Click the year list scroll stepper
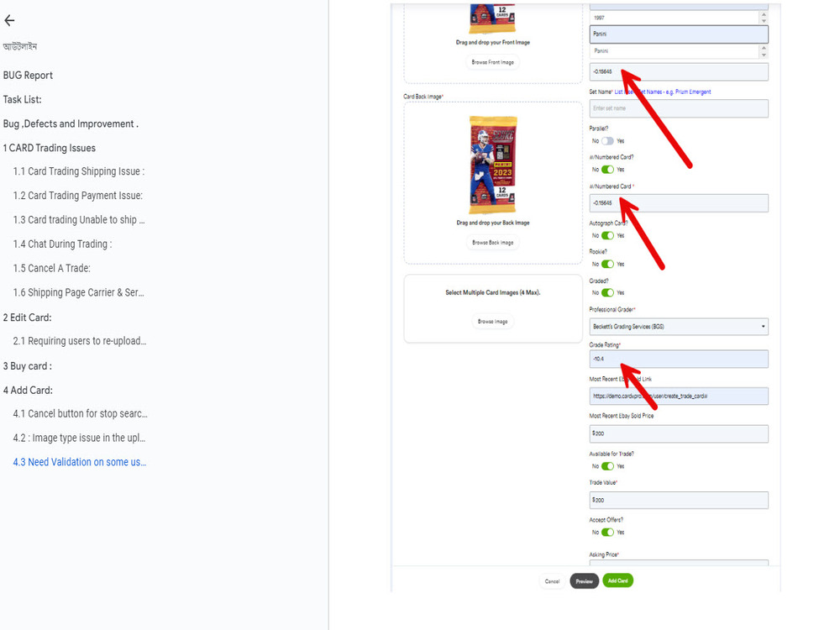Screen dimensions: 840x630 pos(764,18)
